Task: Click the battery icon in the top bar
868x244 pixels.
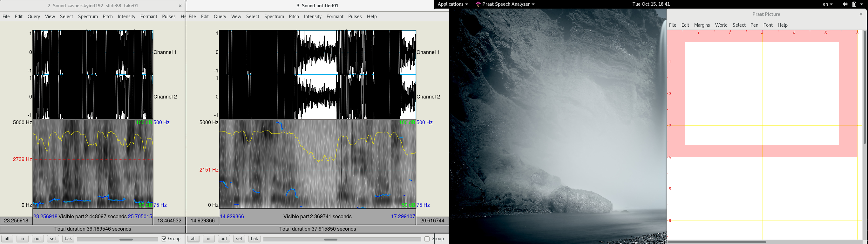Action: 854,4
